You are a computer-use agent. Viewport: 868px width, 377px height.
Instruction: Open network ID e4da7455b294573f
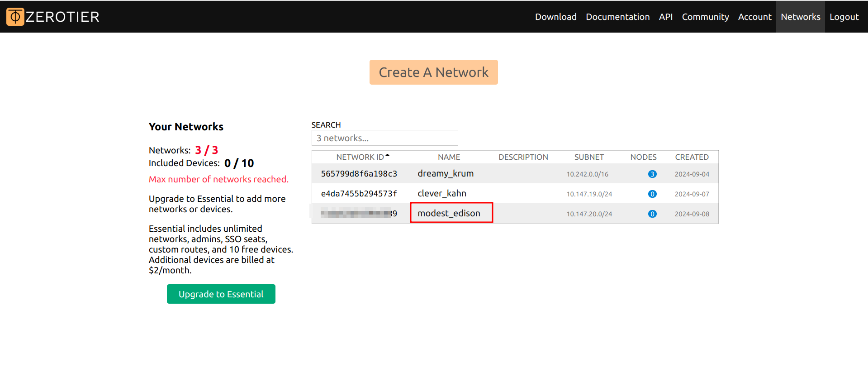pos(359,194)
